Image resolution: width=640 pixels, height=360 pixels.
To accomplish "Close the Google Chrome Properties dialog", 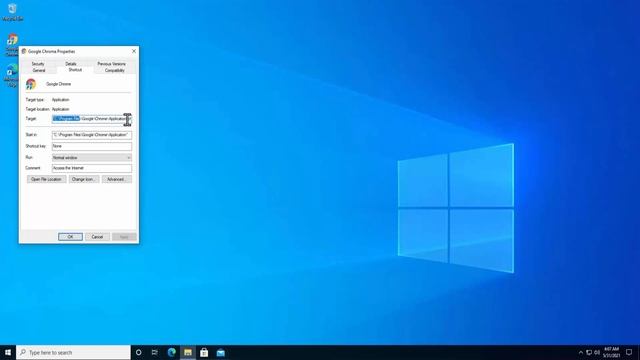I will pyautogui.click(x=134, y=51).
